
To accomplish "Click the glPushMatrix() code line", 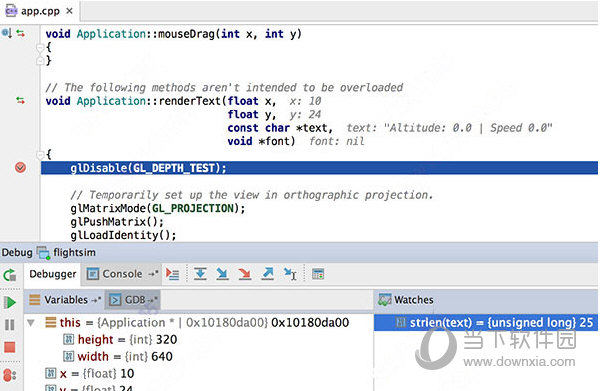I will click(117, 222).
